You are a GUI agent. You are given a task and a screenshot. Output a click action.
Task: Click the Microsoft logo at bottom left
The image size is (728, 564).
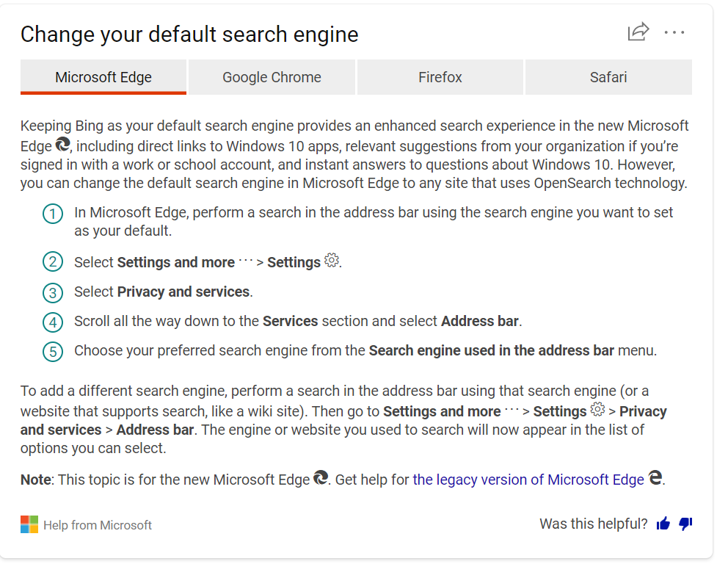click(28, 524)
